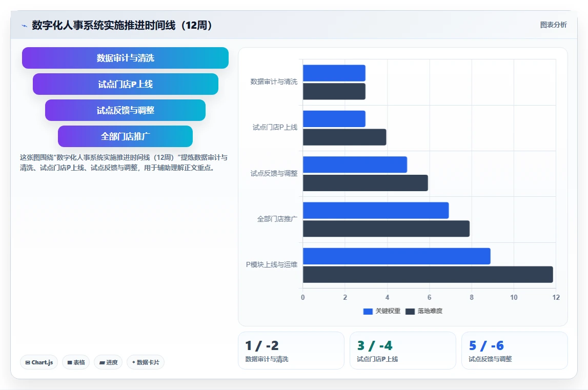Image resolution: width=588 pixels, height=390 pixels.
Task: Click the Chart.js tag chip
Action: click(x=39, y=362)
